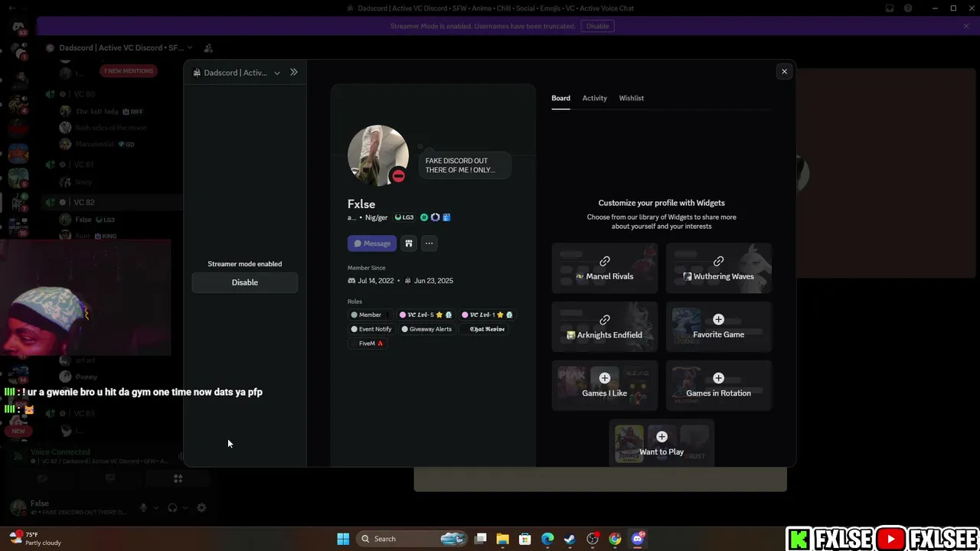Click the Do Not Disturb status badge

pyautogui.click(x=398, y=176)
